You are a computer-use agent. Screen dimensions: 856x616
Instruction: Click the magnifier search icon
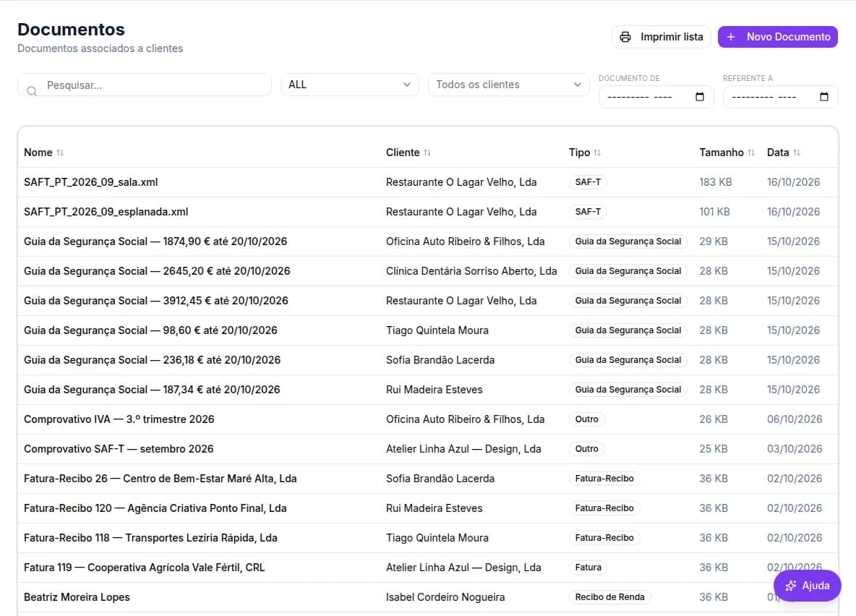(32, 90)
